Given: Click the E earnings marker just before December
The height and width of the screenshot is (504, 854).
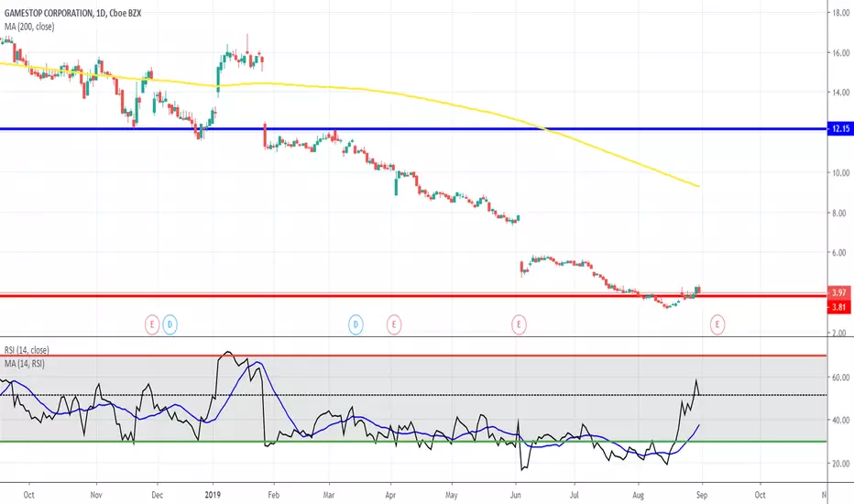Looking at the screenshot, I should point(152,324).
